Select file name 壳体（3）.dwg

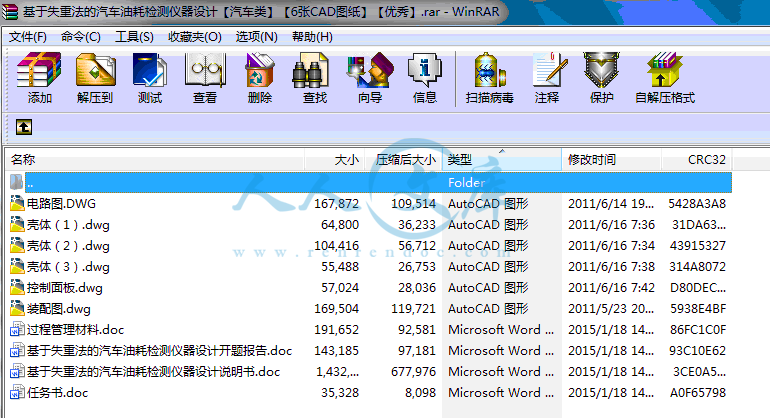pos(68,267)
